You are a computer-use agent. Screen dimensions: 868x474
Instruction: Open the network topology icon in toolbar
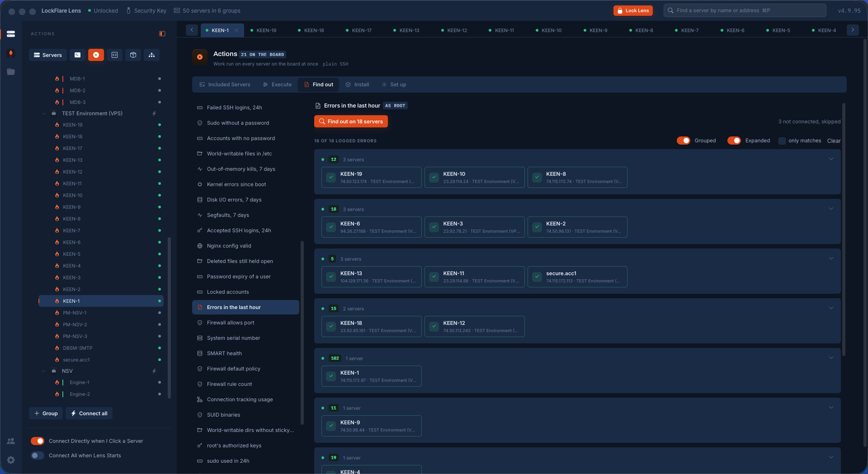tap(152, 55)
